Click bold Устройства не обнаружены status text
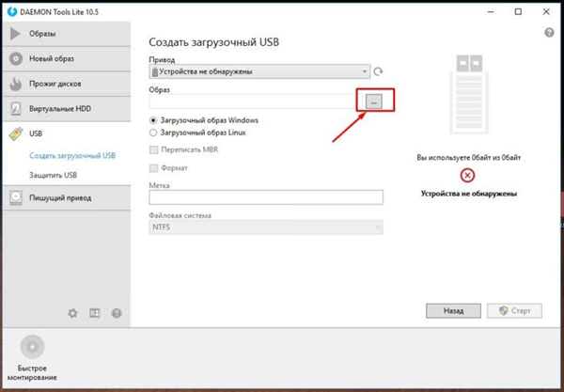564x392 pixels. 469,194
